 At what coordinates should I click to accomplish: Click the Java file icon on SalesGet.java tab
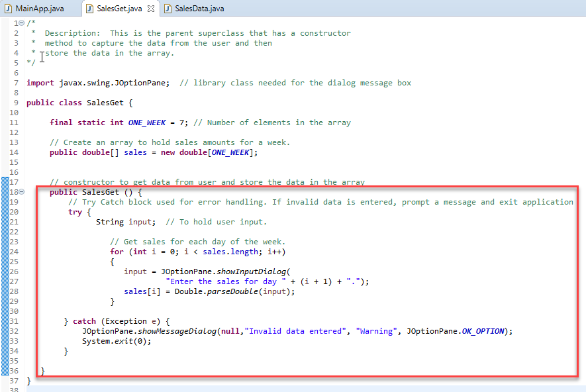pyautogui.click(x=89, y=9)
